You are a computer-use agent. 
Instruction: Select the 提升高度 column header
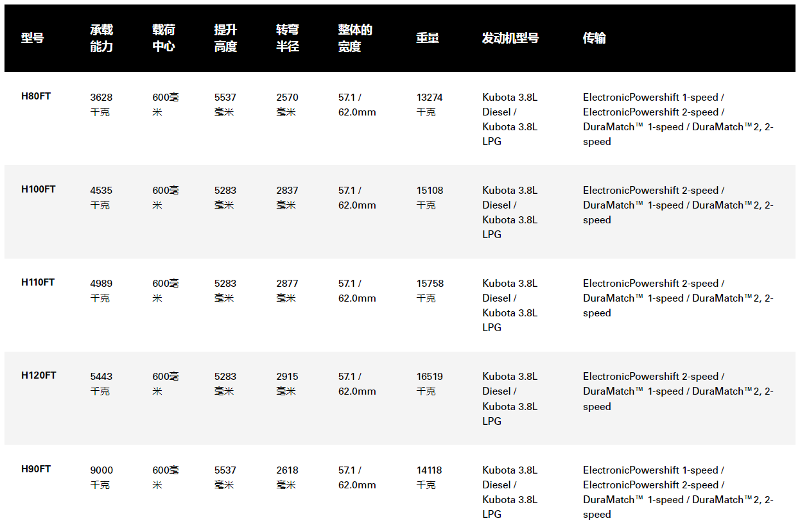(226, 39)
